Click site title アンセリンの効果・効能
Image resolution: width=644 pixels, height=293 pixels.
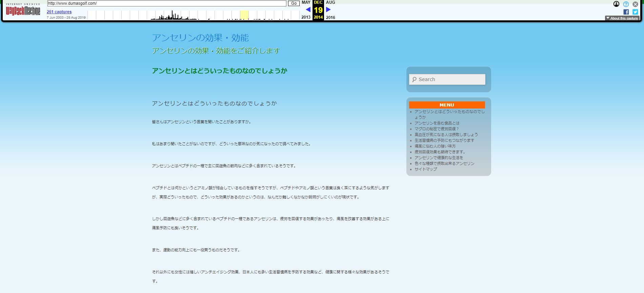coord(200,38)
